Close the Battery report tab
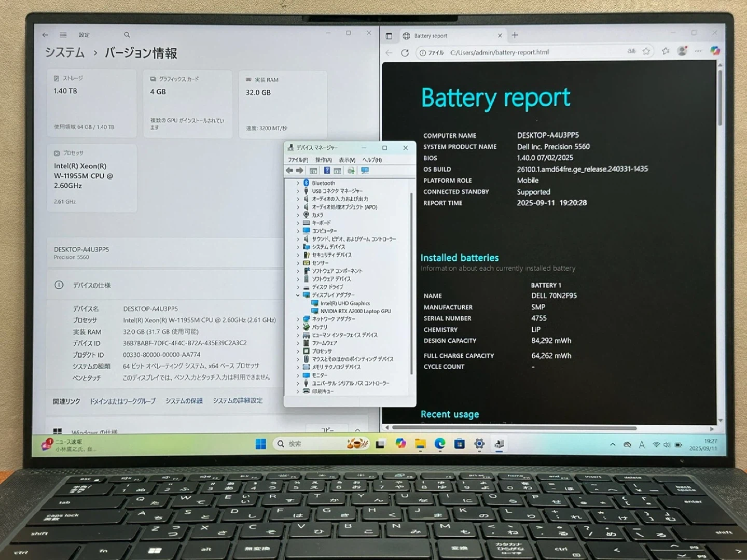This screenshot has width=747, height=560. tap(500, 36)
